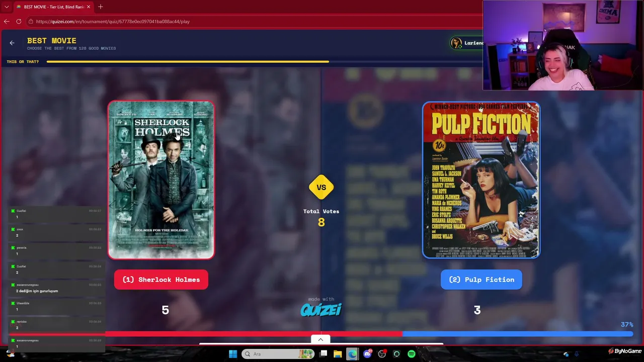This screenshot has width=644, height=362.
Task: Reload the page with the refresh icon
Action: 19,22
